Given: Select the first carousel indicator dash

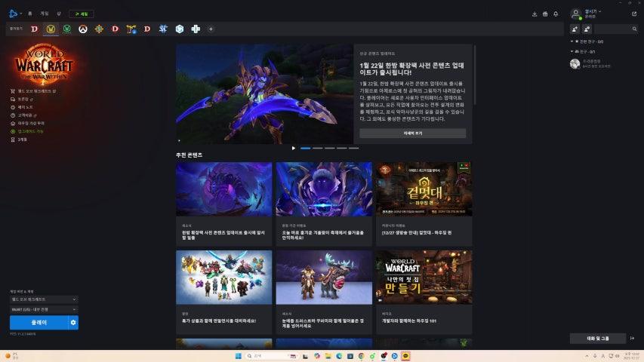Looking at the screenshot, I should click(306, 148).
